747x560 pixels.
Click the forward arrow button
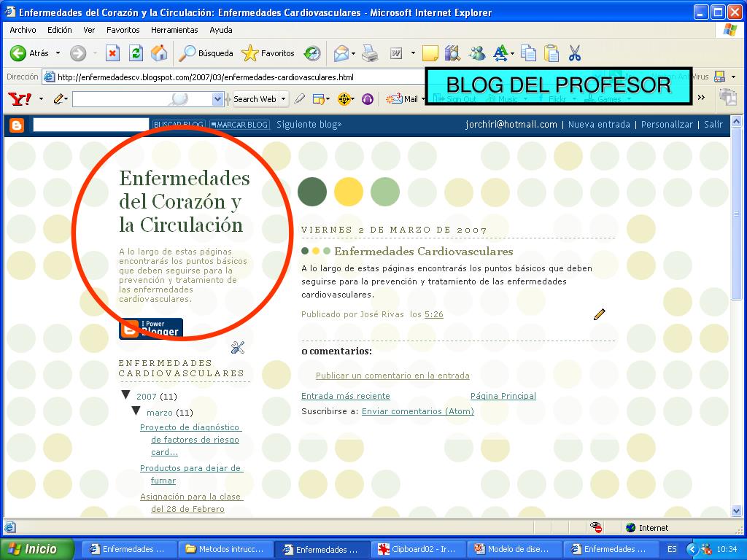pos(78,52)
